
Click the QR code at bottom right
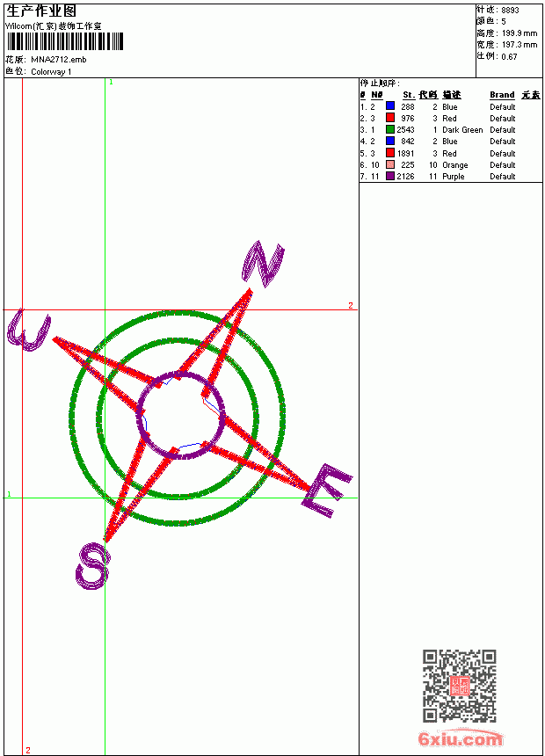pyautogui.click(x=460, y=686)
